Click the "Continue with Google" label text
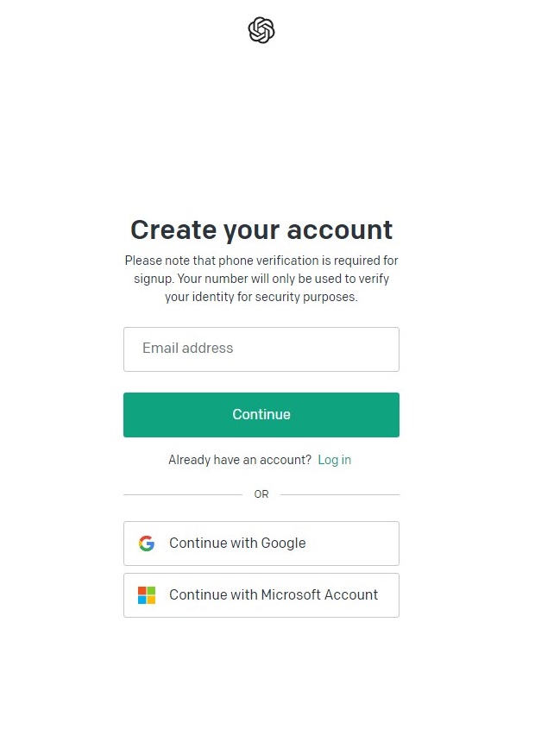 pos(237,544)
